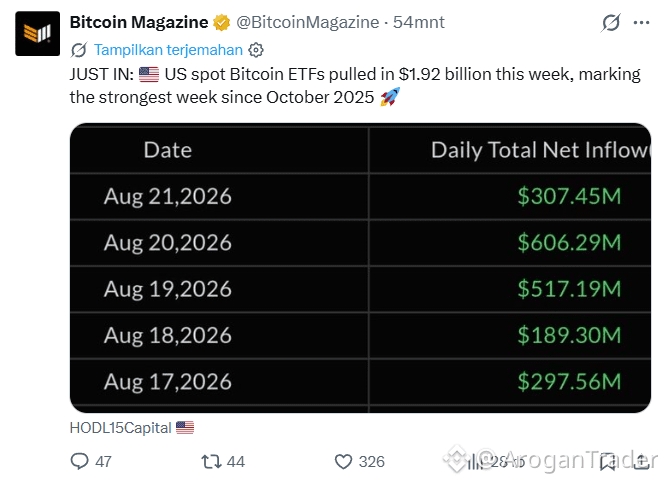This screenshot has height=484, width=666.
Task: Bookmark this tweet
Action: (608, 461)
